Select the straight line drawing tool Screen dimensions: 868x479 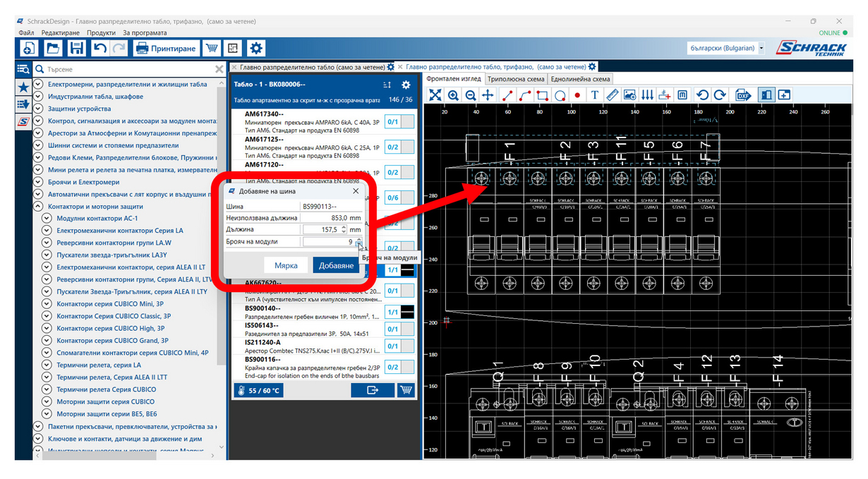click(x=507, y=95)
